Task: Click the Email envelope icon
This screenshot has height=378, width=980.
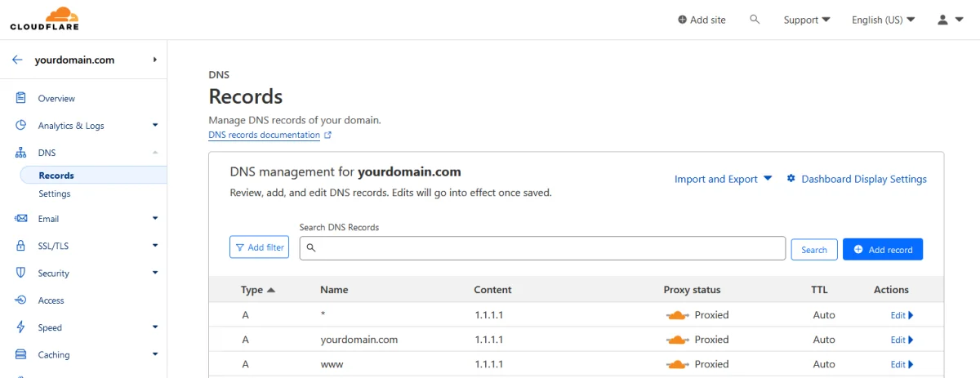Action: coord(21,219)
